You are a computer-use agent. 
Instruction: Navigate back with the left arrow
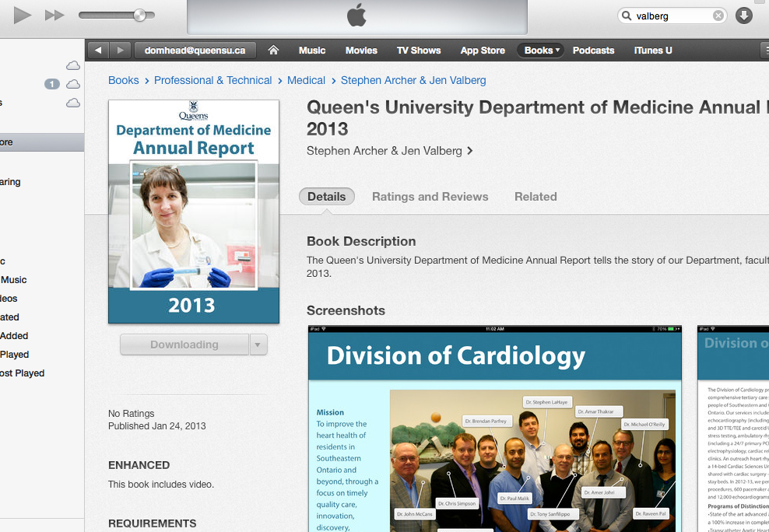(x=97, y=51)
